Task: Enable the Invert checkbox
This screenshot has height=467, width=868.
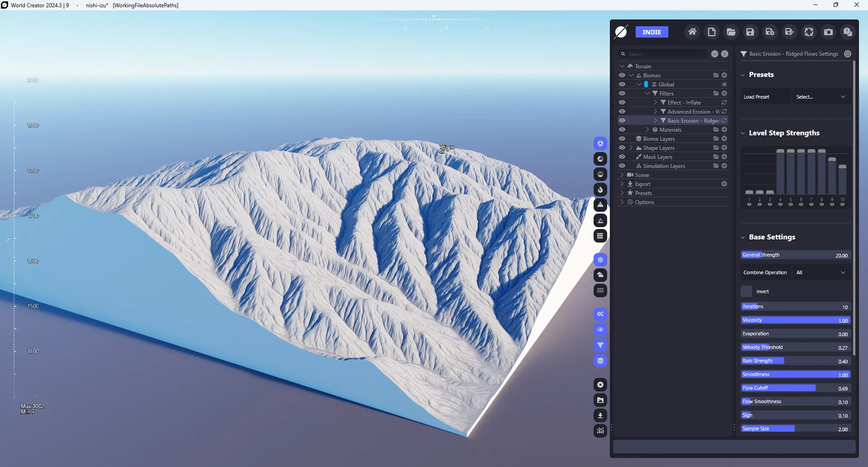Action: pos(746,291)
